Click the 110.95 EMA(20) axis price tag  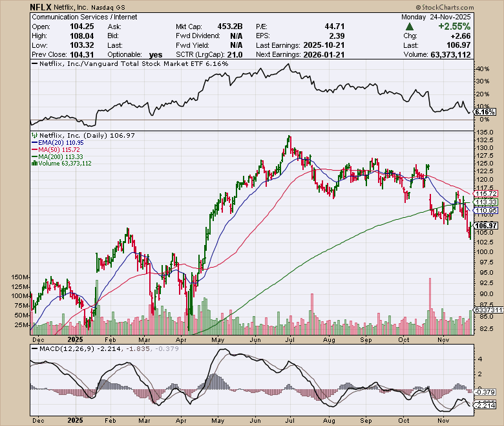point(487,210)
